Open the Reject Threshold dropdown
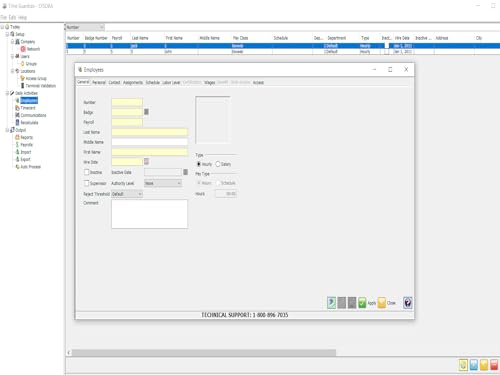The image size is (500, 375). (x=127, y=194)
